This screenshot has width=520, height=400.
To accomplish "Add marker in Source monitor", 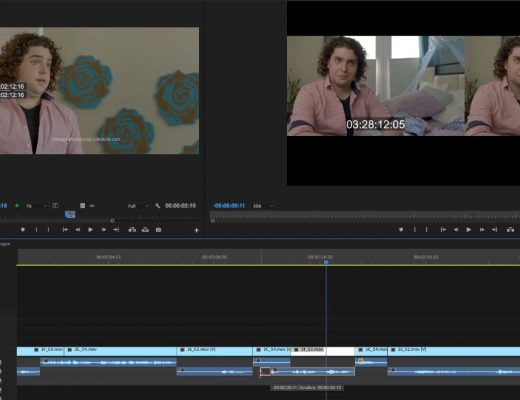I will 23,230.
